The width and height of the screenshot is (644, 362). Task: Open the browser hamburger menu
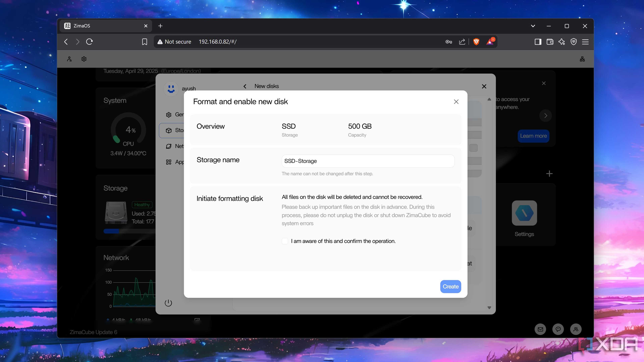[585, 42]
